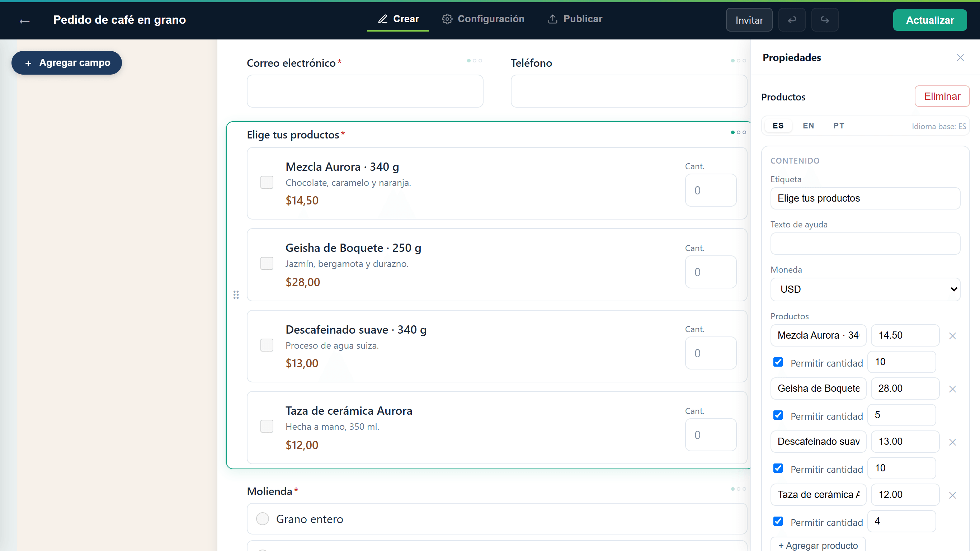The height and width of the screenshot is (551, 980).
Task: Open options dots for Correo electrónico field
Action: click(x=475, y=61)
